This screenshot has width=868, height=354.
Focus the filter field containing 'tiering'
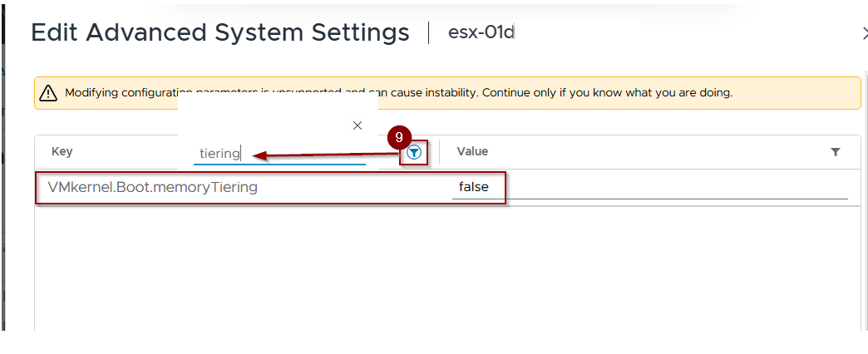coord(279,153)
